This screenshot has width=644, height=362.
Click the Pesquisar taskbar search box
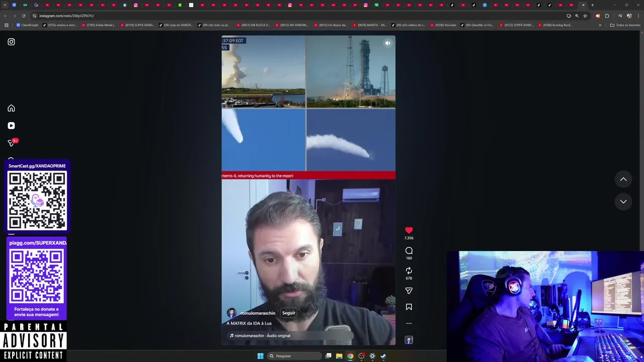(295, 356)
